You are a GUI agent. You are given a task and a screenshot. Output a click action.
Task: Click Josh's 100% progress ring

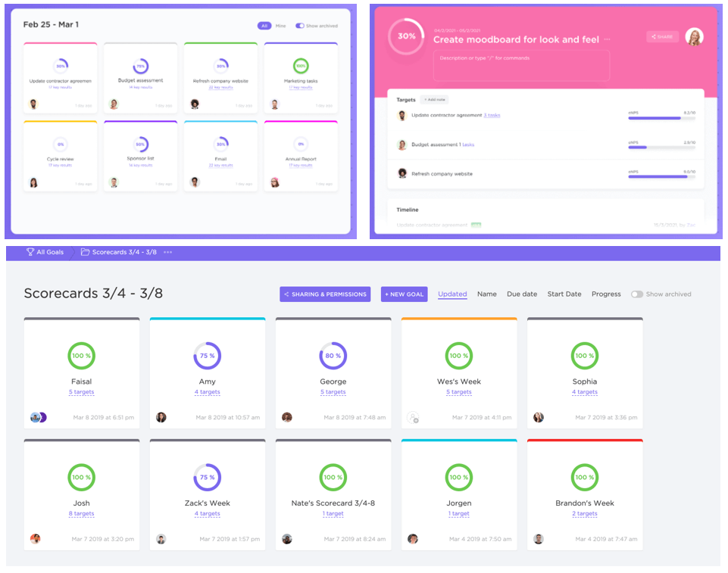pyautogui.click(x=81, y=478)
